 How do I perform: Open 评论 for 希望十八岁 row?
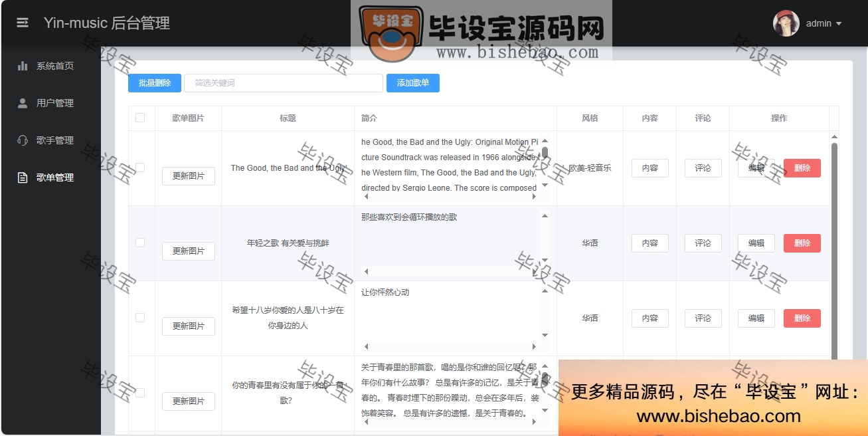[703, 318]
